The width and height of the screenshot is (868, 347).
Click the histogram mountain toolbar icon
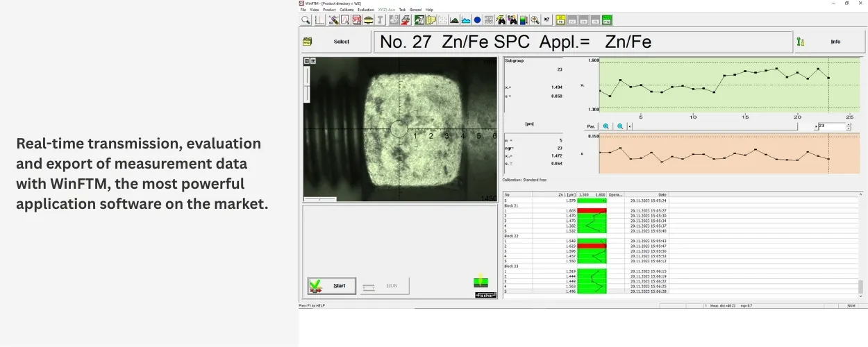(x=454, y=19)
